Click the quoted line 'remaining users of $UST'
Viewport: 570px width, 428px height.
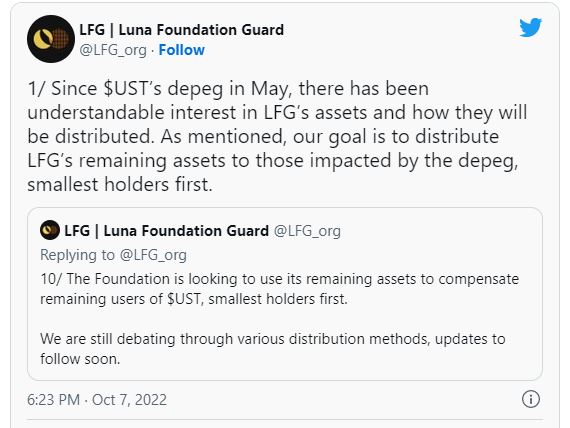click(120, 299)
